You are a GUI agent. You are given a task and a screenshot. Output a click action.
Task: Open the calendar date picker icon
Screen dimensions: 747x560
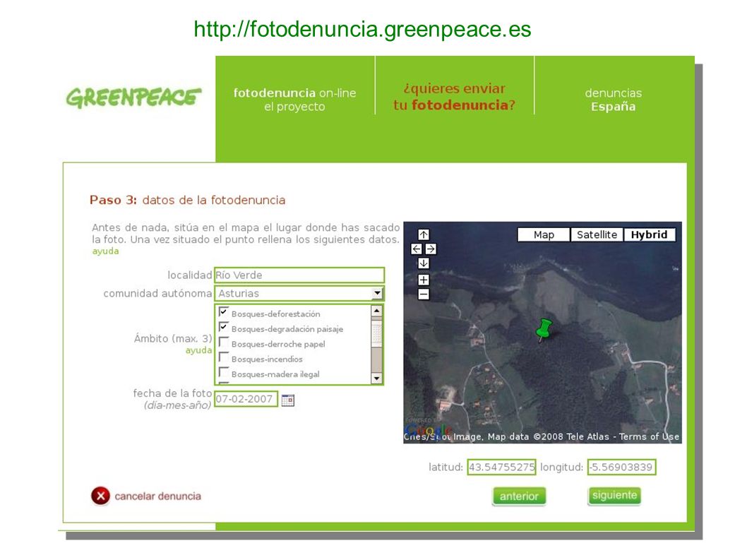[288, 400]
